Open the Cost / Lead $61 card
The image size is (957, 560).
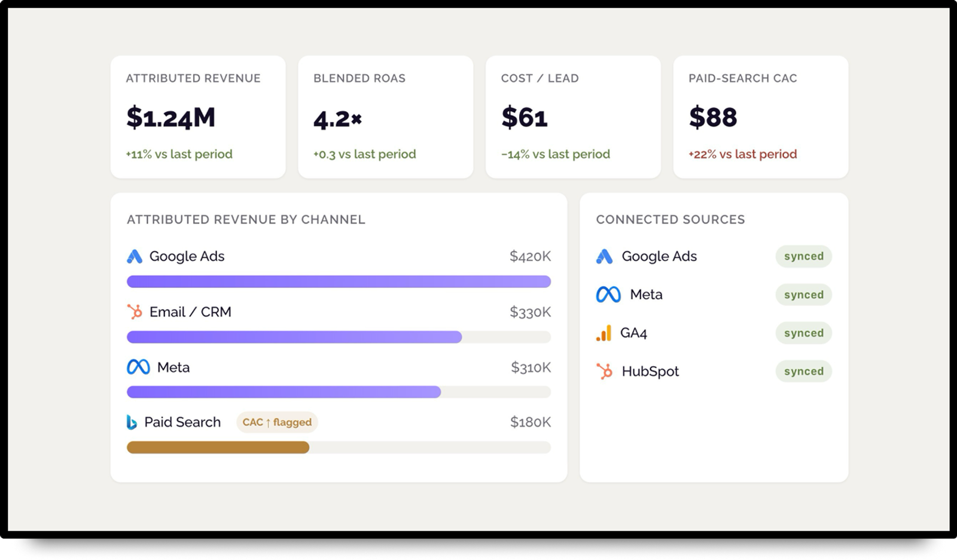573,117
